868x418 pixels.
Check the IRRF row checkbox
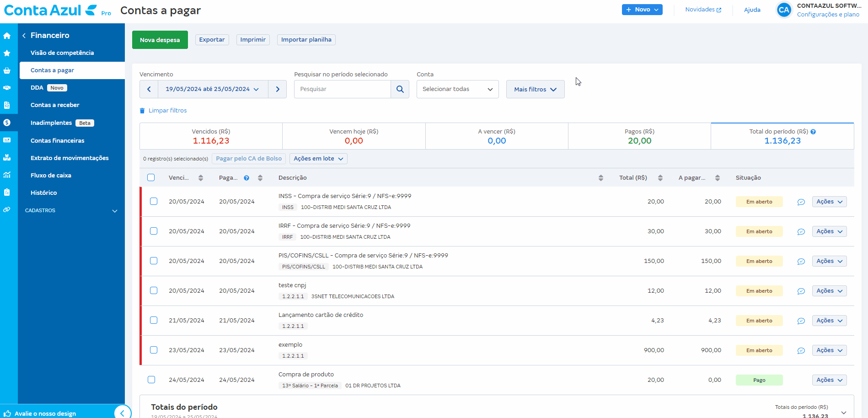(154, 231)
